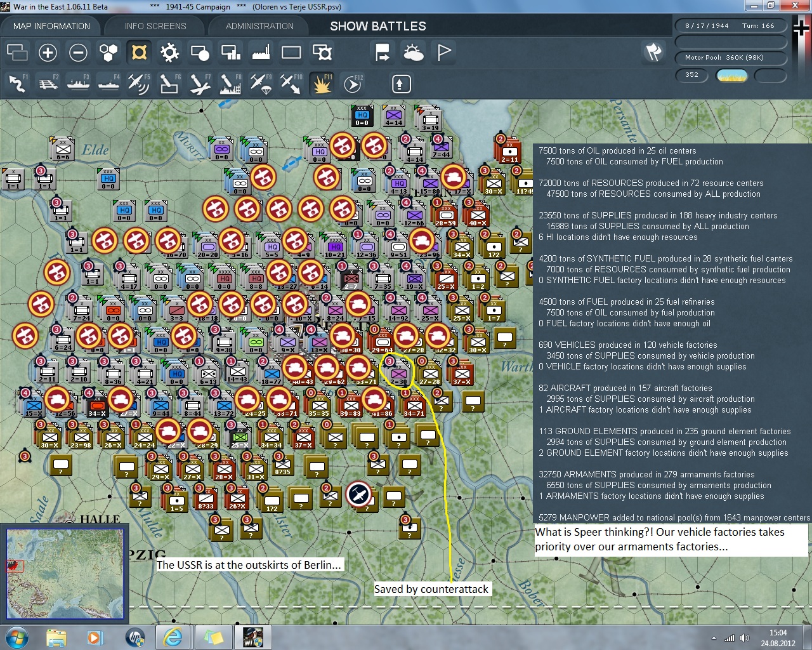This screenshot has width=812, height=650.
Task: Click the screen-with-bar-chart toolbar icon
Action: point(230,52)
